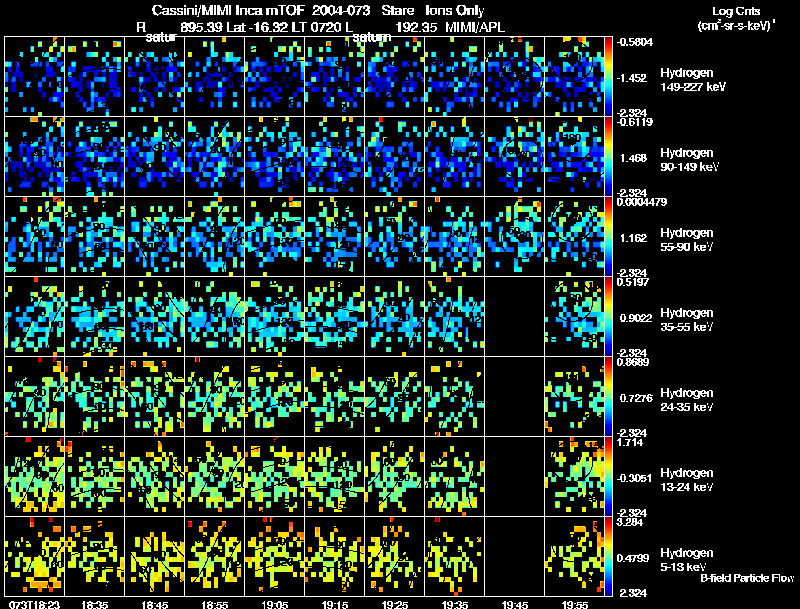Select the Hydrogen 90-149 keV panel at 18:35

pos(94,157)
